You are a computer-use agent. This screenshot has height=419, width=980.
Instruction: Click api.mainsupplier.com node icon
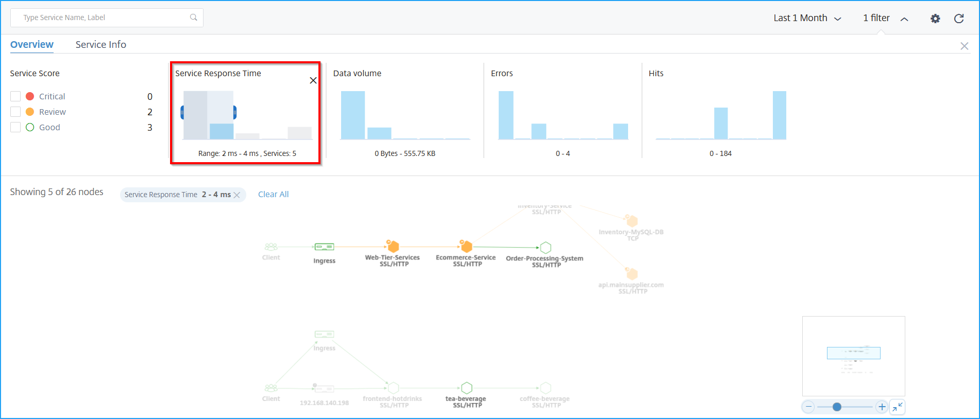click(x=632, y=273)
